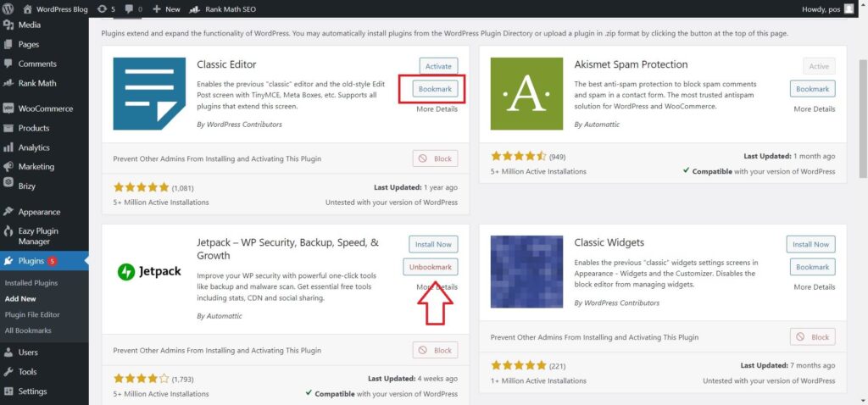
Task: Bookmark the Classic Editor plugin
Action: coord(435,88)
